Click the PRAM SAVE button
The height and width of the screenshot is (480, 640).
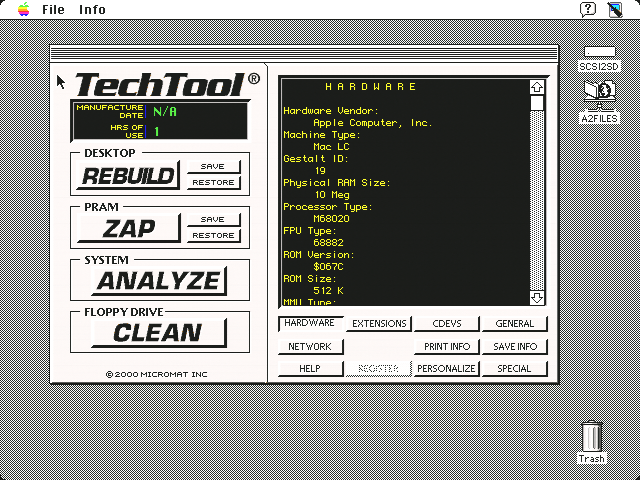coord(213,220)
